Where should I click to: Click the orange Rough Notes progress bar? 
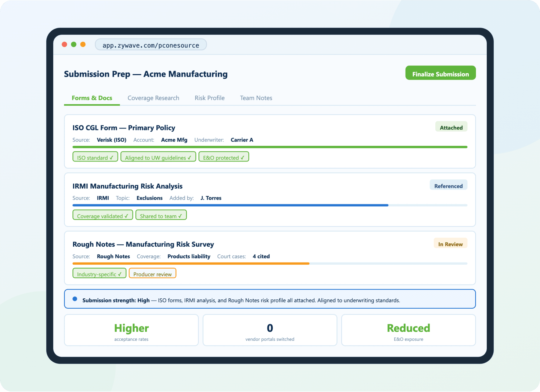click(x=190, y=263)
